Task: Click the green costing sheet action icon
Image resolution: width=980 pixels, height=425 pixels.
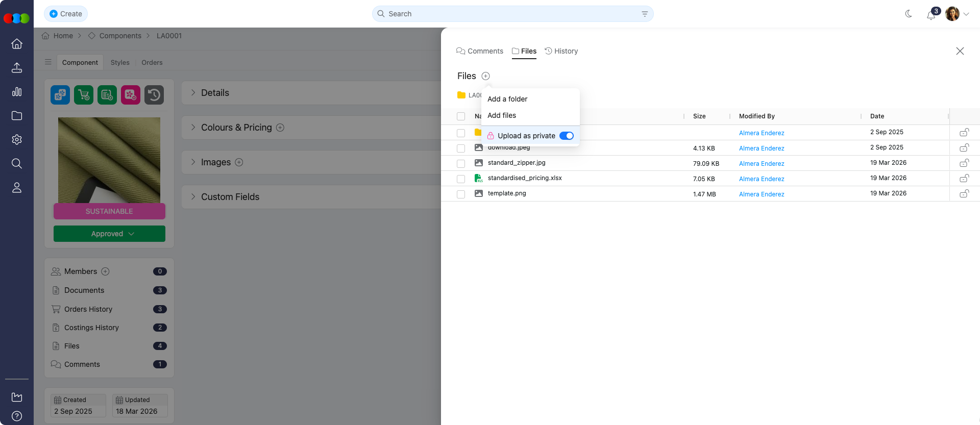Action: [107, 95]
